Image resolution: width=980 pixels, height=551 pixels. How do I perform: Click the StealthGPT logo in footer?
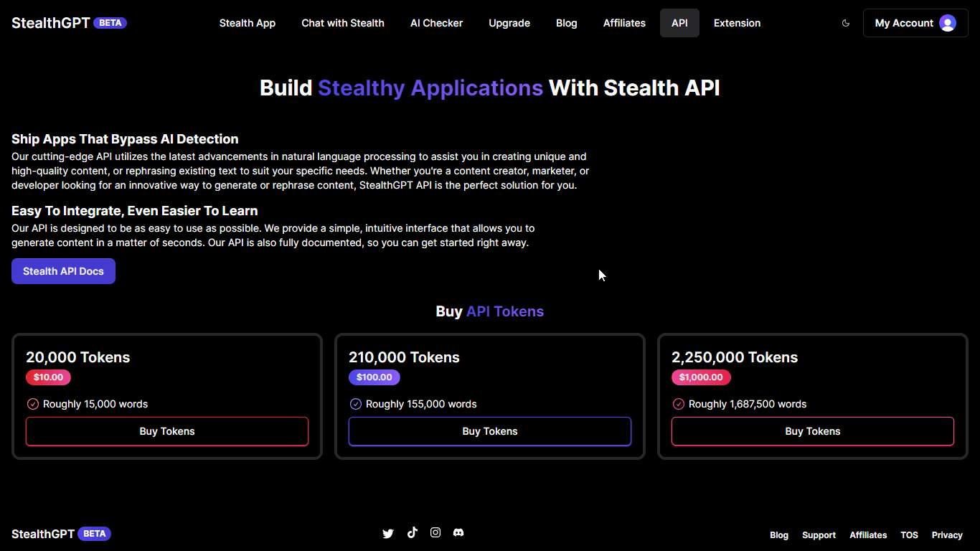pos(43,534)
